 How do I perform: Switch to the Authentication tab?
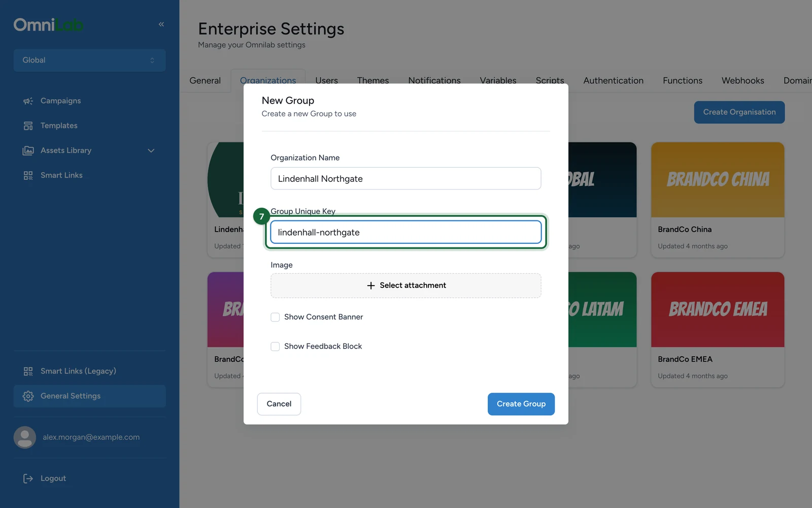point(613,81)
